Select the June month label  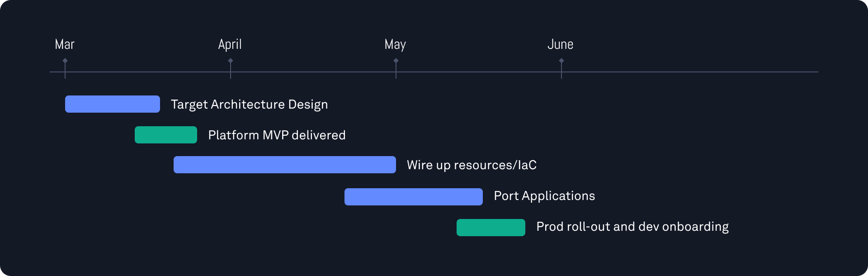(x=560, y=44)
